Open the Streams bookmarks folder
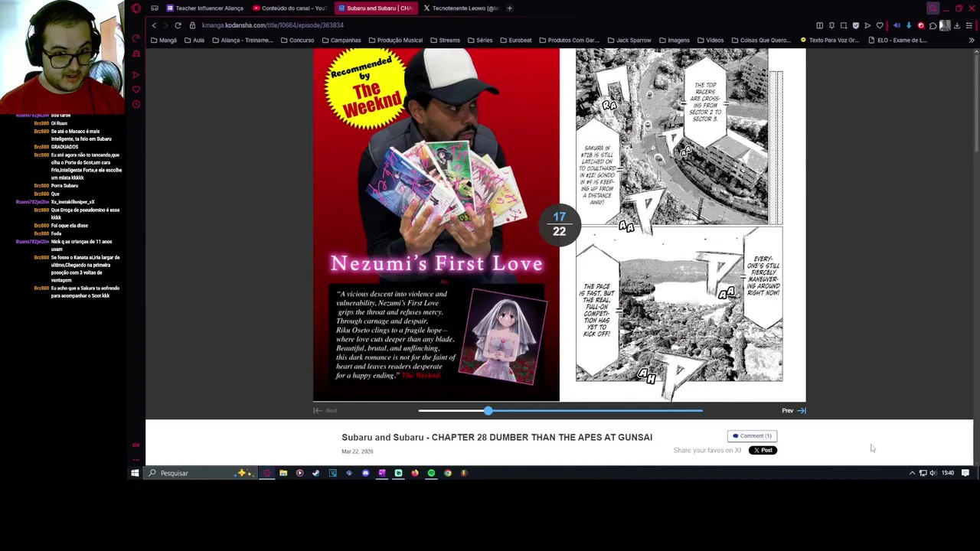The image size is (980, 551). click(x=445, y=41)
